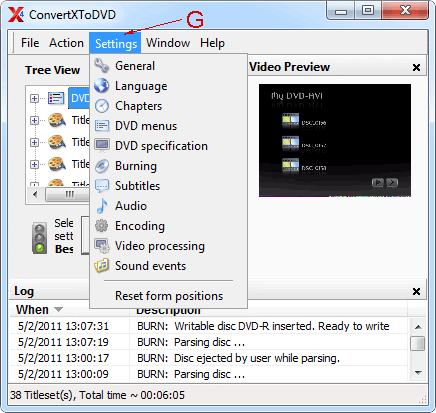
Task: Open the Window menu
Action: (168, 43)
